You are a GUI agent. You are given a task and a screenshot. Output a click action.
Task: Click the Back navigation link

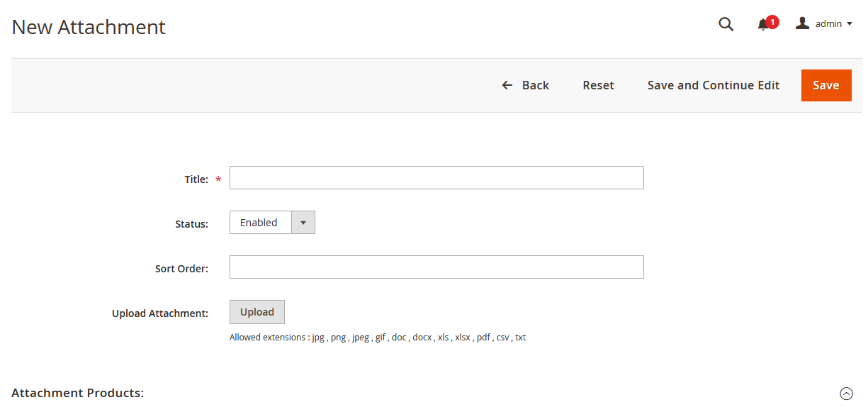[536, 84]
